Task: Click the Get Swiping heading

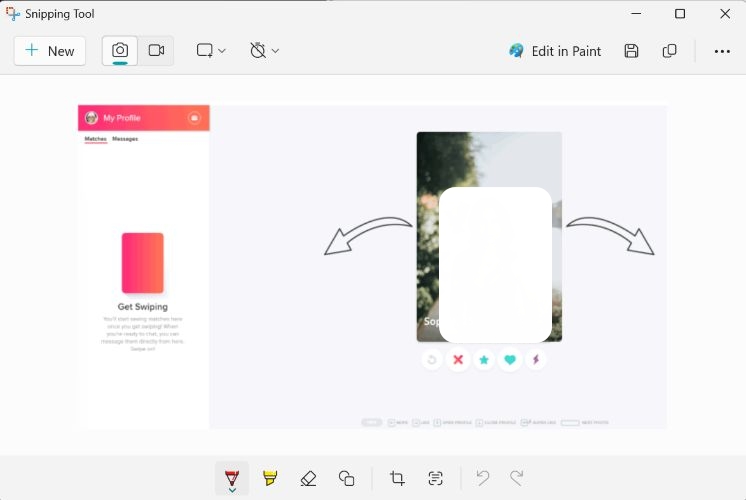Action: point(143,307)
